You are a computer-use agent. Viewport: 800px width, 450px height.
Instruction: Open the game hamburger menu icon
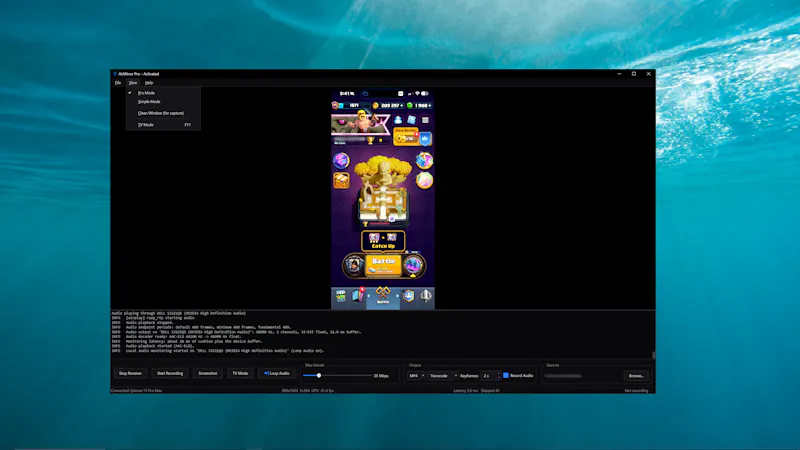tap(425, 120)
